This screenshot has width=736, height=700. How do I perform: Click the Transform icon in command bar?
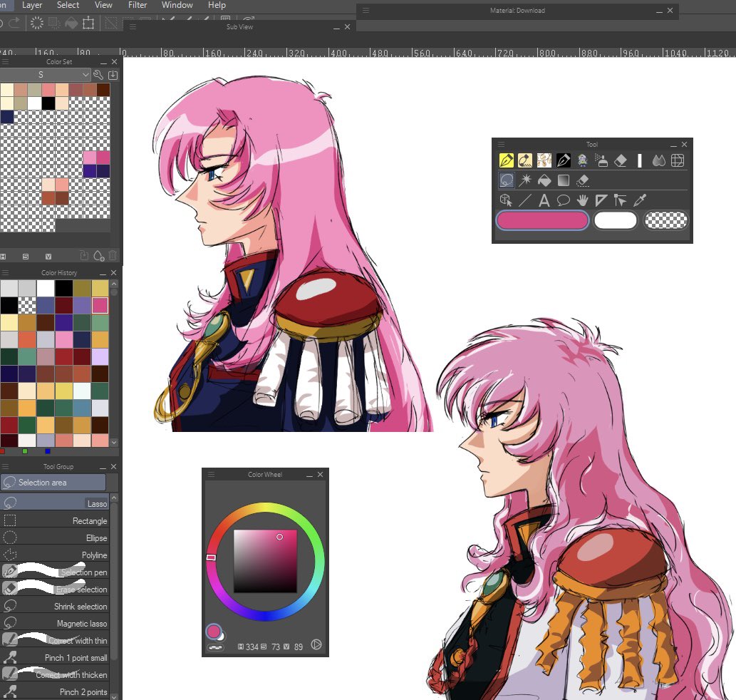[88, 23]
